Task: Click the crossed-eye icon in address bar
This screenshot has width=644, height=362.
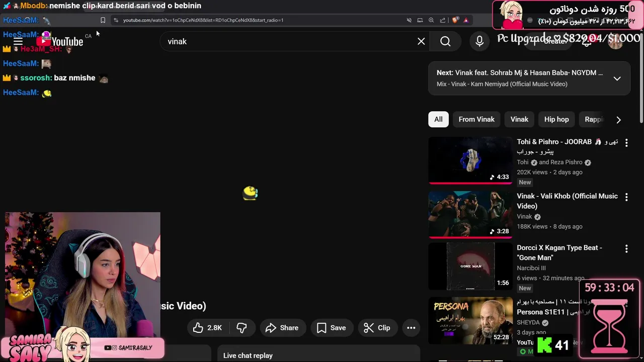Action: tap(409, 20)
